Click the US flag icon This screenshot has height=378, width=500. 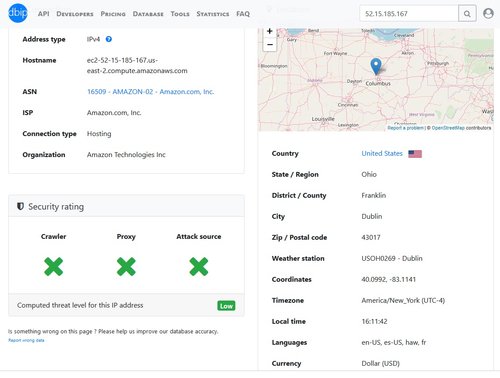(x=415, y=154)
